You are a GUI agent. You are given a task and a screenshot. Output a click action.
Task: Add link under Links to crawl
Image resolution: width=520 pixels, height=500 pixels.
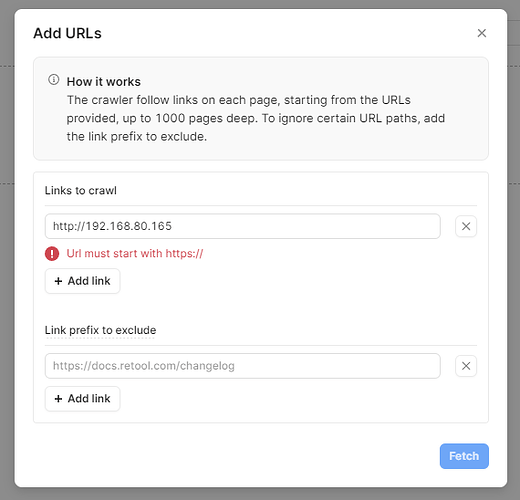(x=83, y=281)
